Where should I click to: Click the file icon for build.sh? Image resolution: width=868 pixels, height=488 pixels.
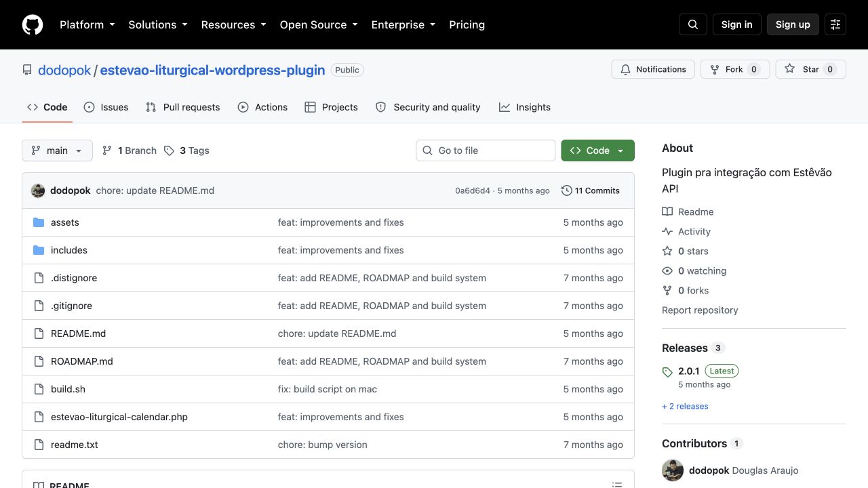coord(39,389)
